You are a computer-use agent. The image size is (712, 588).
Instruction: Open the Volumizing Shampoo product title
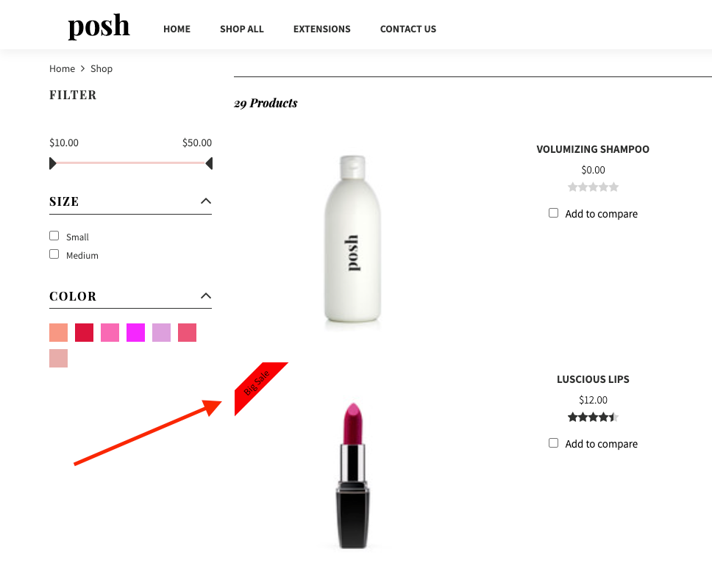point(593,149)
